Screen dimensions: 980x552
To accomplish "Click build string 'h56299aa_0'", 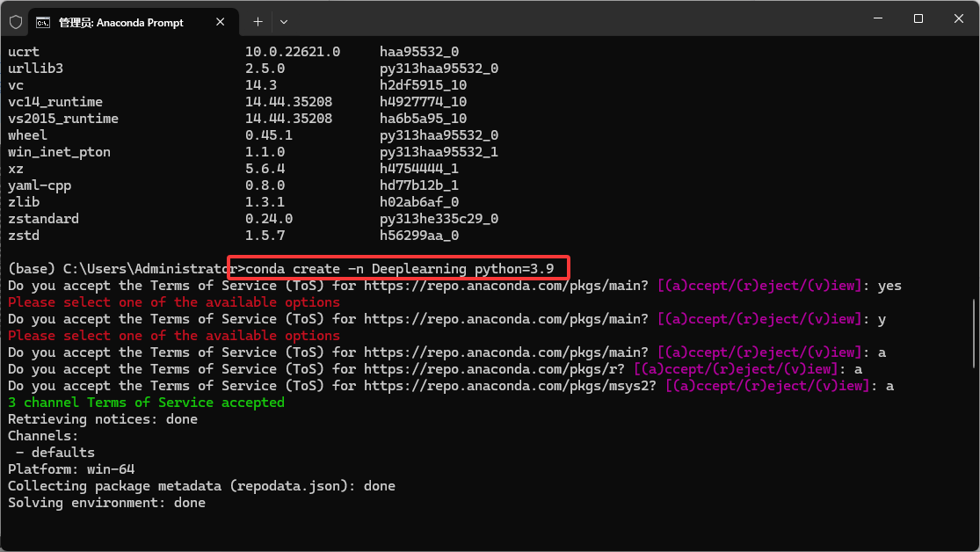I will pyautogui.click(x=418, y=236).
